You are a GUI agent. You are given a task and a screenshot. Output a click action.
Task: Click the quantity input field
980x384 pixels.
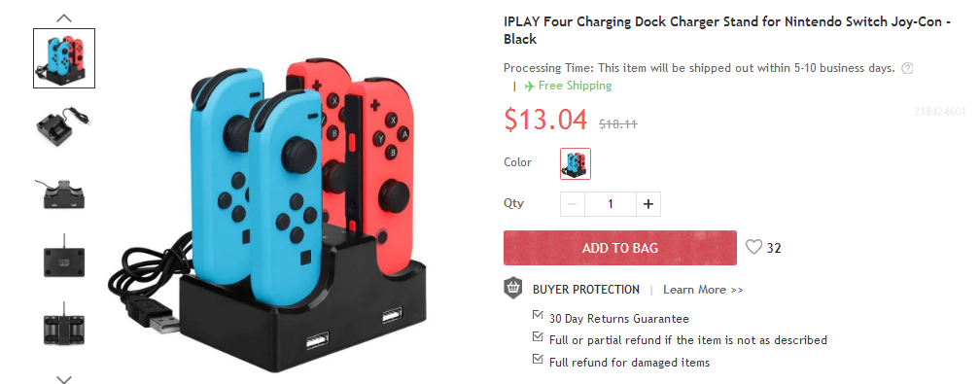click(611, 204)
